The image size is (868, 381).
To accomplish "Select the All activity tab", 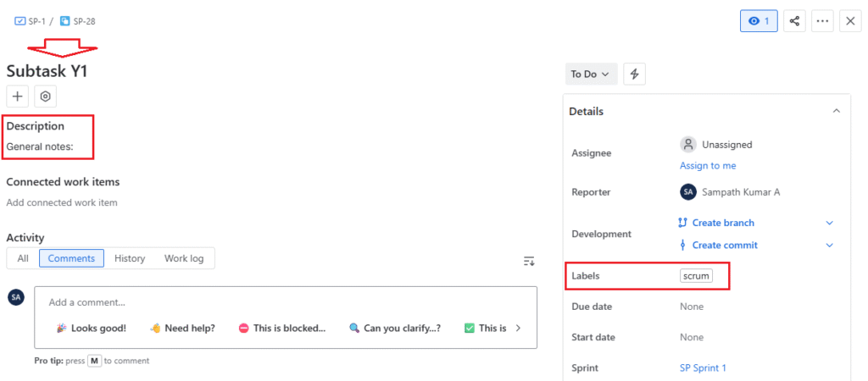I will click(23, 258).
